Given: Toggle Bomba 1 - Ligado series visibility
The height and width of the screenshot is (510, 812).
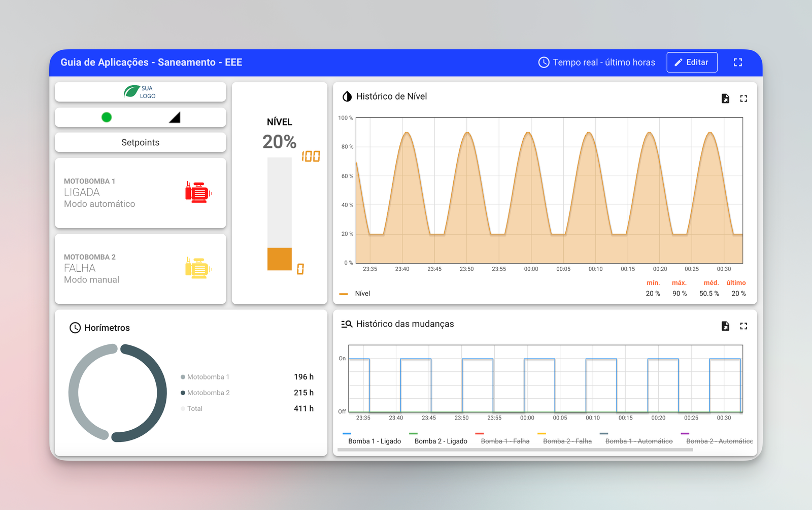Looking at the screenshot, I should (x=374, y=441).
